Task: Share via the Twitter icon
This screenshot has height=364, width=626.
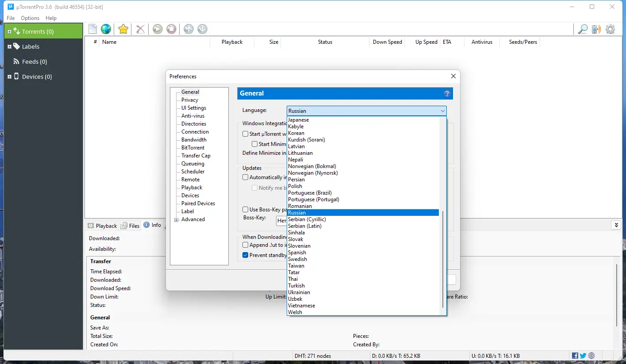Action: [x=583, y=355]
